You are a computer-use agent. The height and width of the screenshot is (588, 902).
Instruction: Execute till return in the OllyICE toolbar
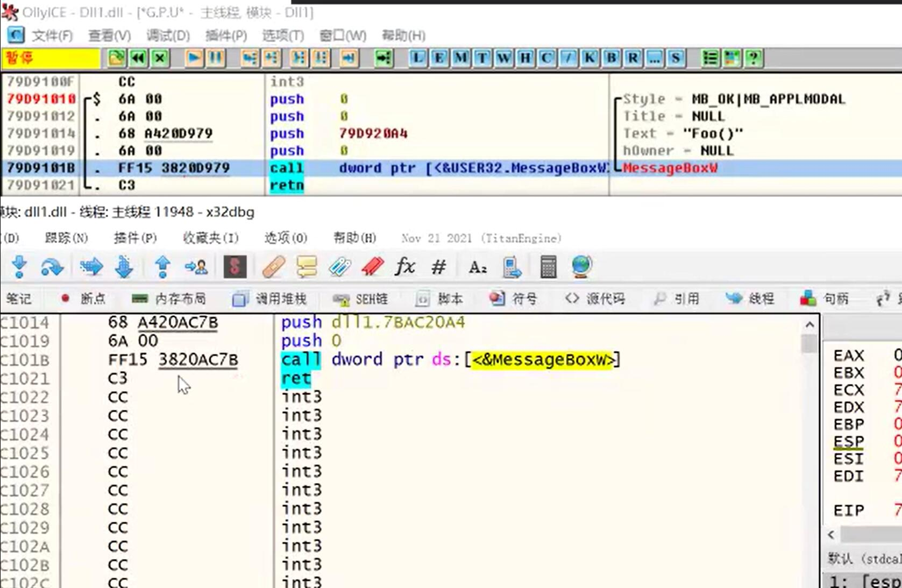click(349, 58)
